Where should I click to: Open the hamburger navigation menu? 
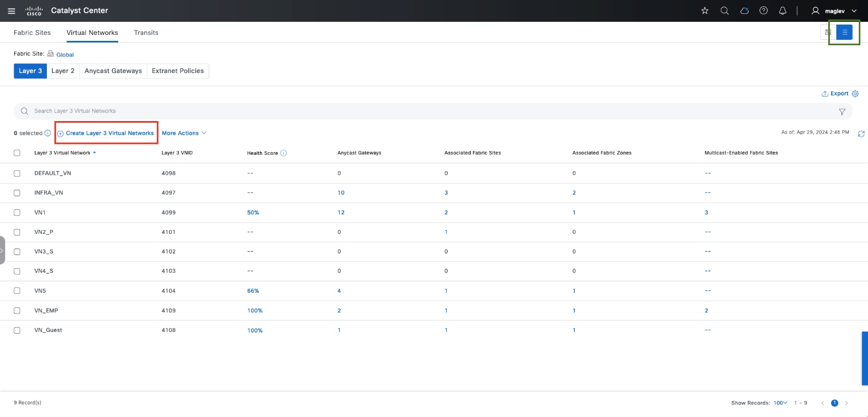11,11
